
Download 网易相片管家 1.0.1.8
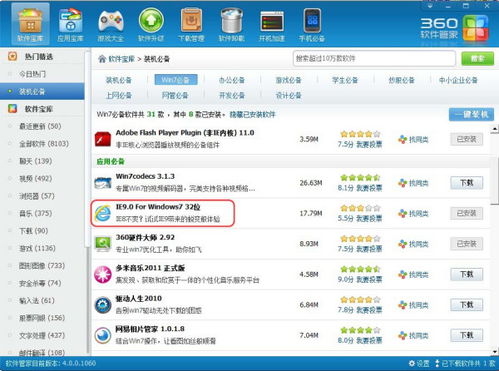[467, 335]
